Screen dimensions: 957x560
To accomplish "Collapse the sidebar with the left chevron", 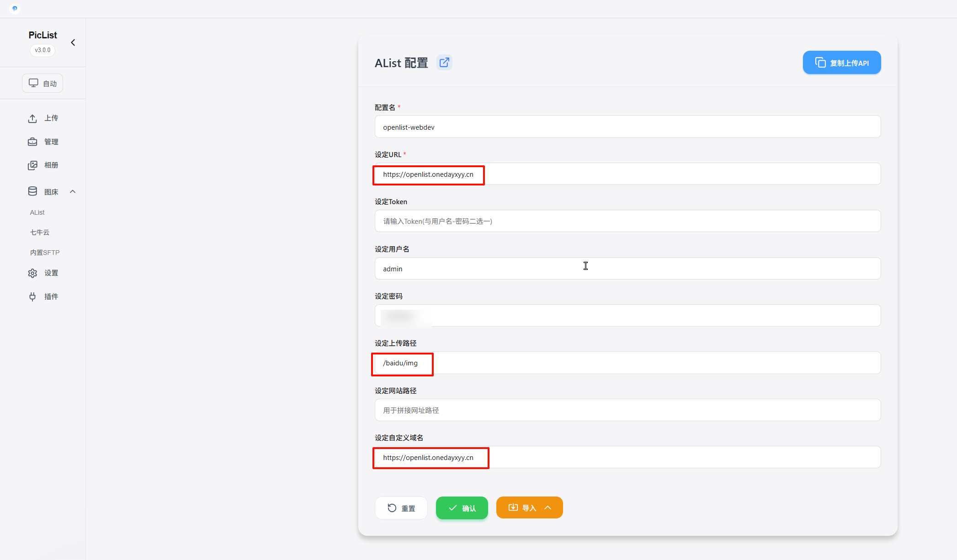I will 73,42.
